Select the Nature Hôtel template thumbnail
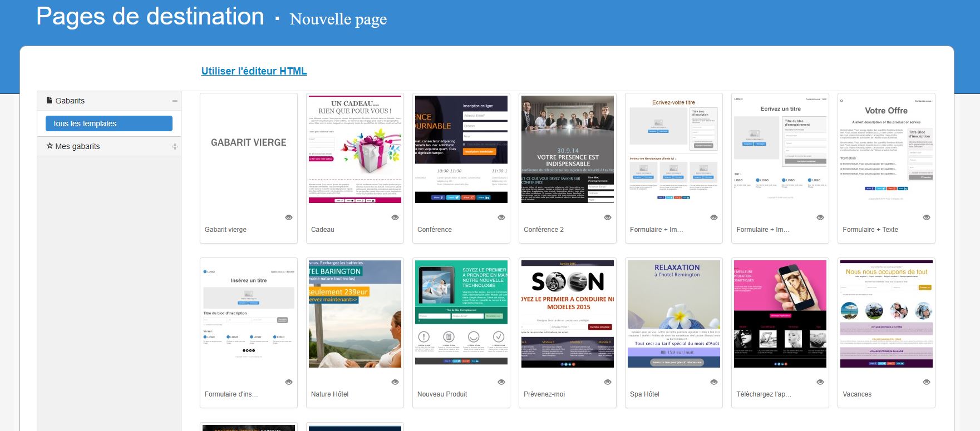 355,314
